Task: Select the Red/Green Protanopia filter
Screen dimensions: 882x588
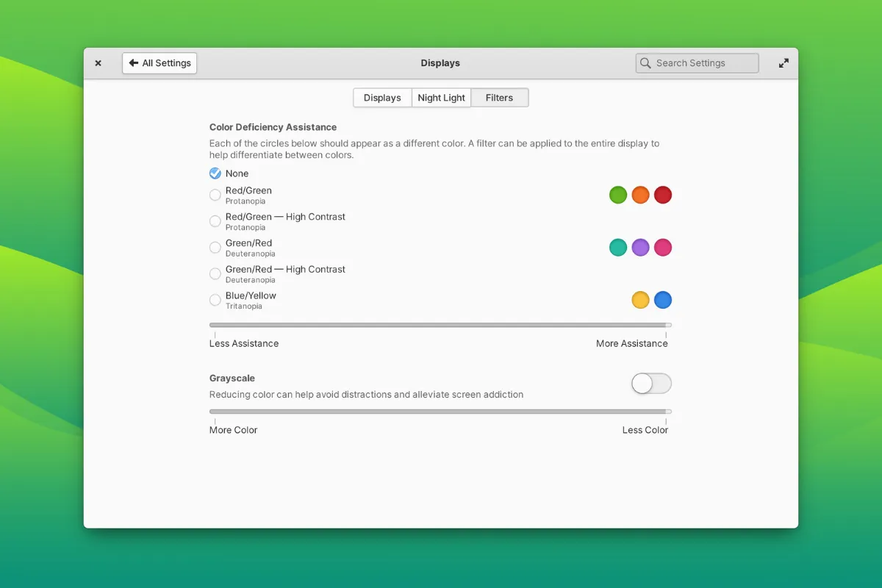Action: click(x=215, y=195)
